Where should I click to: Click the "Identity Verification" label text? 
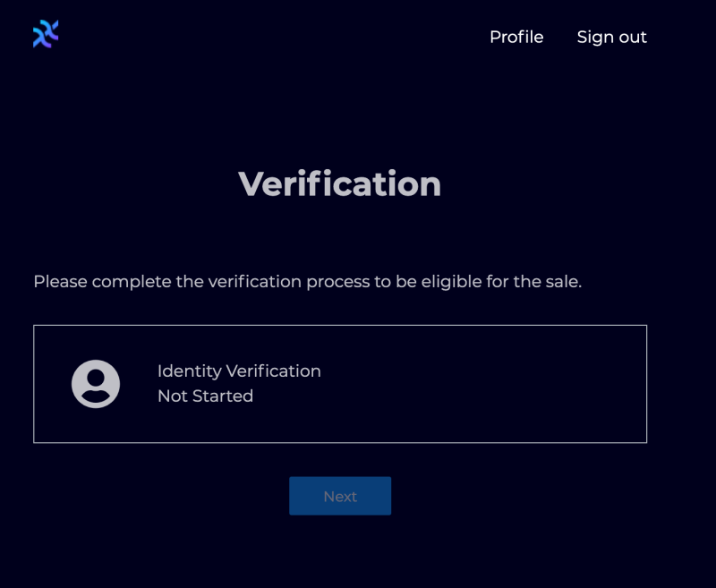pos(239,371)
